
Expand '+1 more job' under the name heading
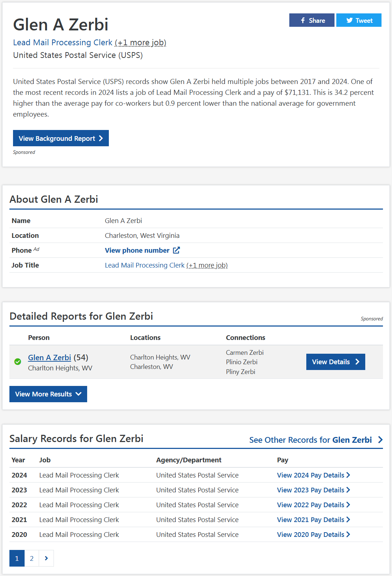point(140,42)
